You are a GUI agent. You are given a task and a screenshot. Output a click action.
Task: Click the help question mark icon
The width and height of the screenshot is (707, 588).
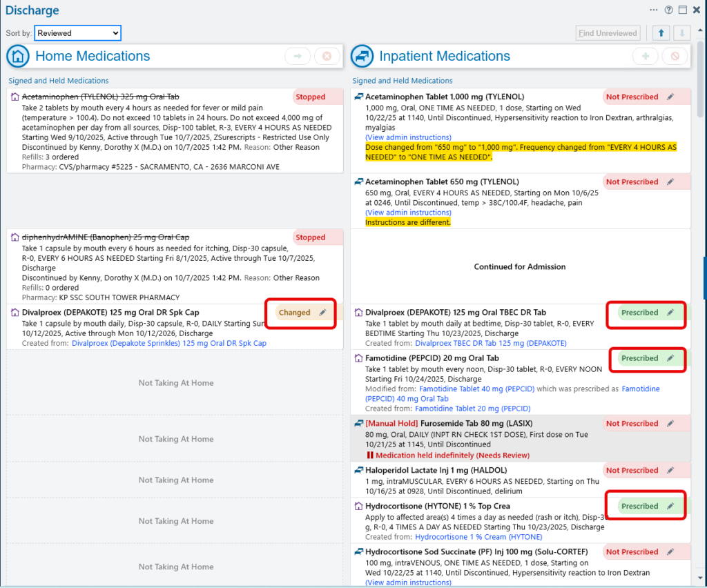(668, 10)
